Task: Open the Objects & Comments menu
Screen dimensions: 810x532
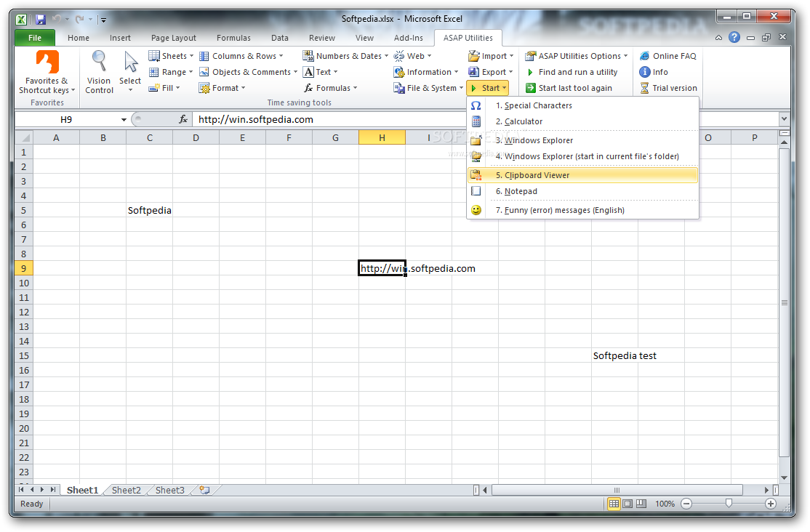Action: point(248,72)
